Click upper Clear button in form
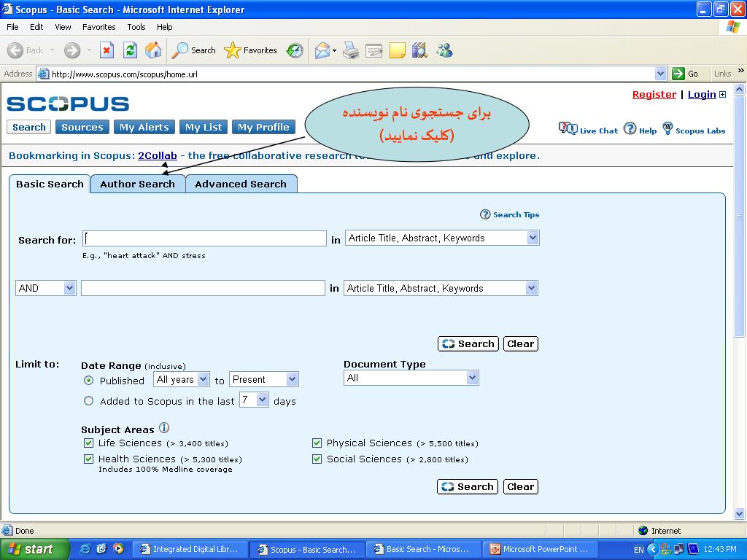 coord(521,344)
